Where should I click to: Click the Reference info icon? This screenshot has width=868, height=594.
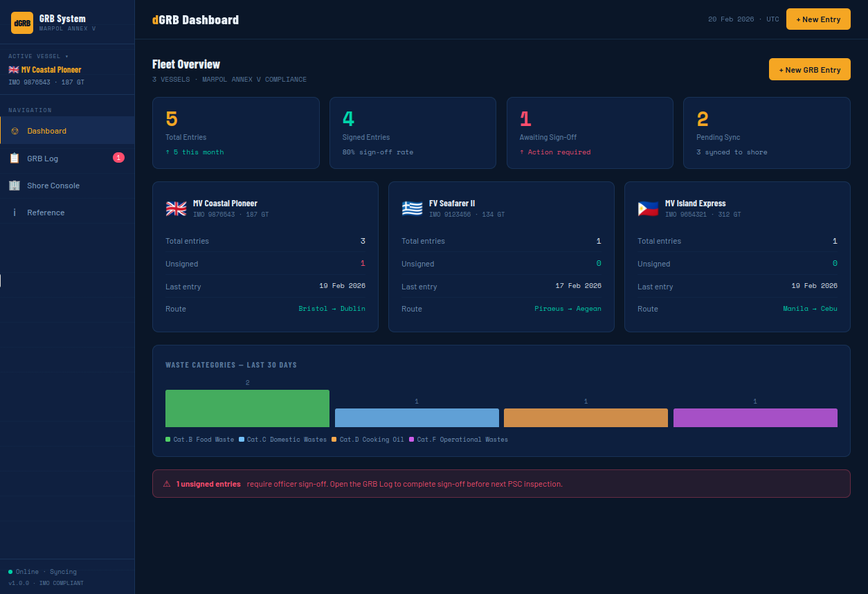(15, 213)
